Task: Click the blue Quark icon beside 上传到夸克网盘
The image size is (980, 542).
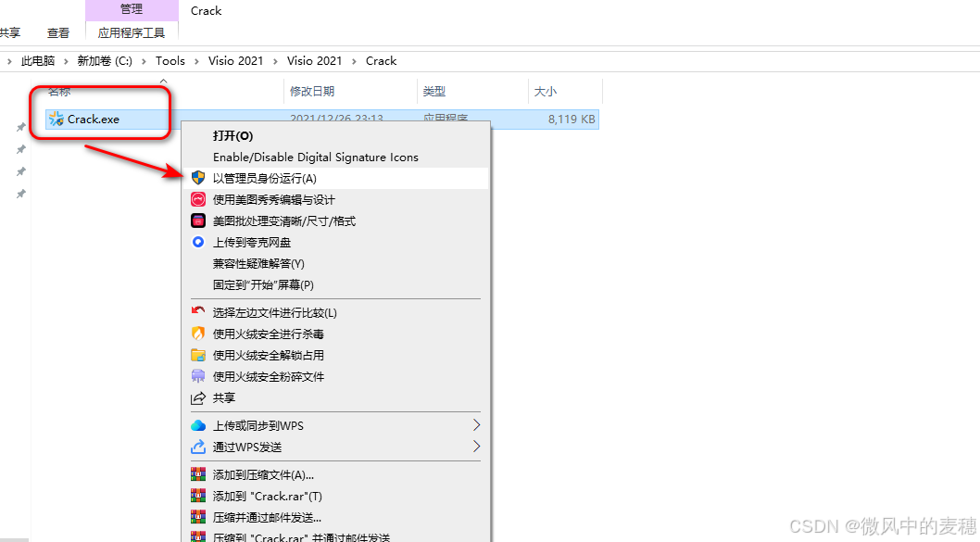Action: click(x=198, y=242)
